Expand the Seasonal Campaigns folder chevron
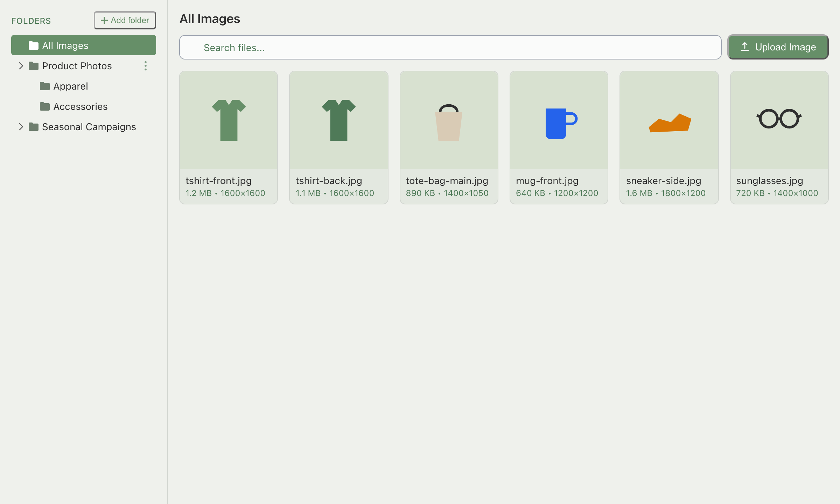 pos(21,127)
